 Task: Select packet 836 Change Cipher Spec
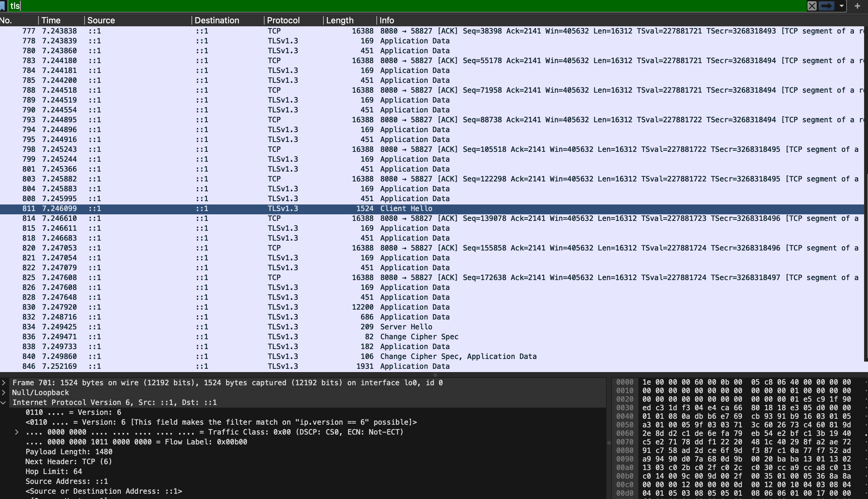(x=432, y=337)
